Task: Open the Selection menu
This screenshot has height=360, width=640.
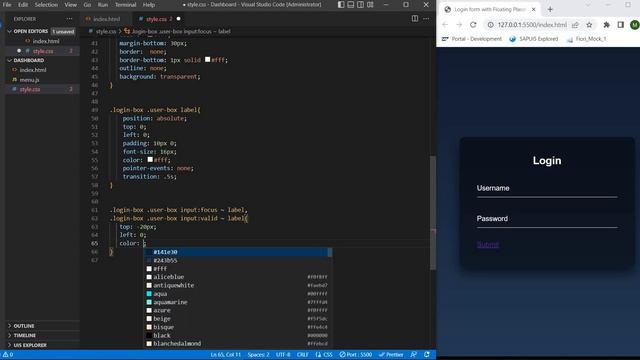Action: click(x=46, y=5)
